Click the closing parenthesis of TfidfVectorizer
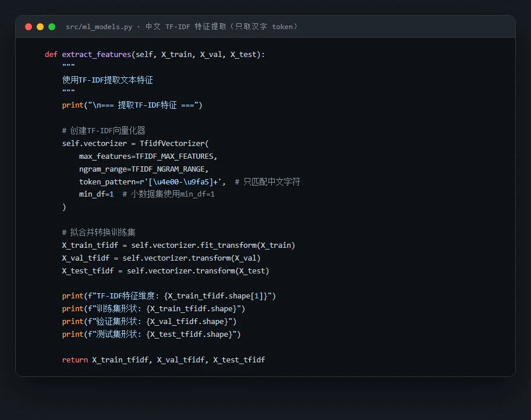The height and width of the screenshot is (420, 531). 64,207
